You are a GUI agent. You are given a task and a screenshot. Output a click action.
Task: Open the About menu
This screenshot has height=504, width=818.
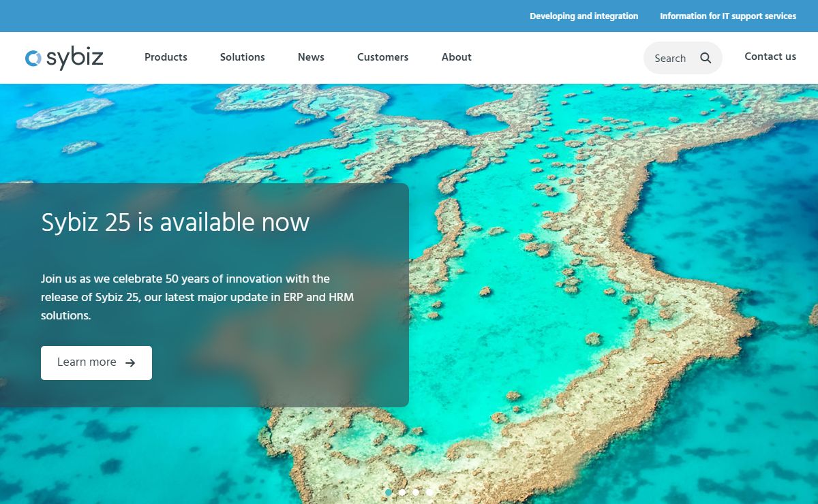(457, 57)
